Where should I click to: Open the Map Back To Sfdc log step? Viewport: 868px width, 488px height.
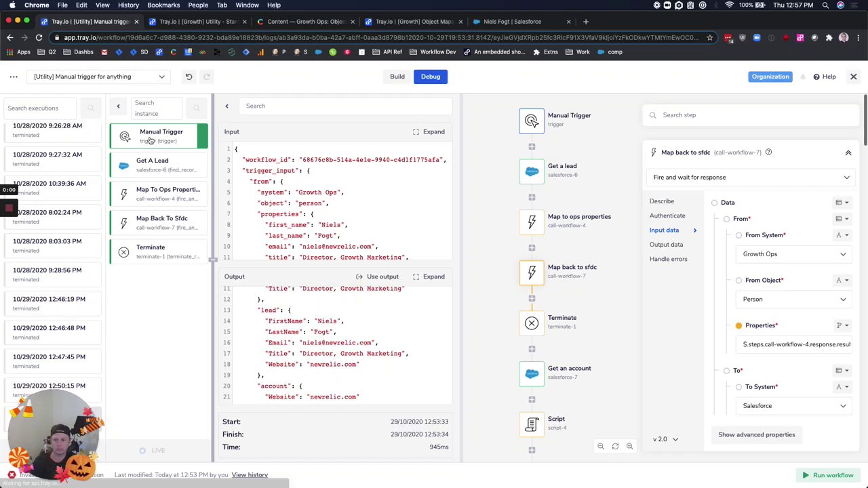point(159,222)
